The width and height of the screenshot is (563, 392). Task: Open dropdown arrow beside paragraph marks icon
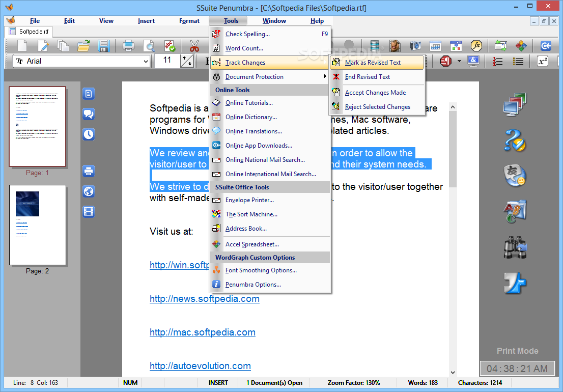point(459,62)
